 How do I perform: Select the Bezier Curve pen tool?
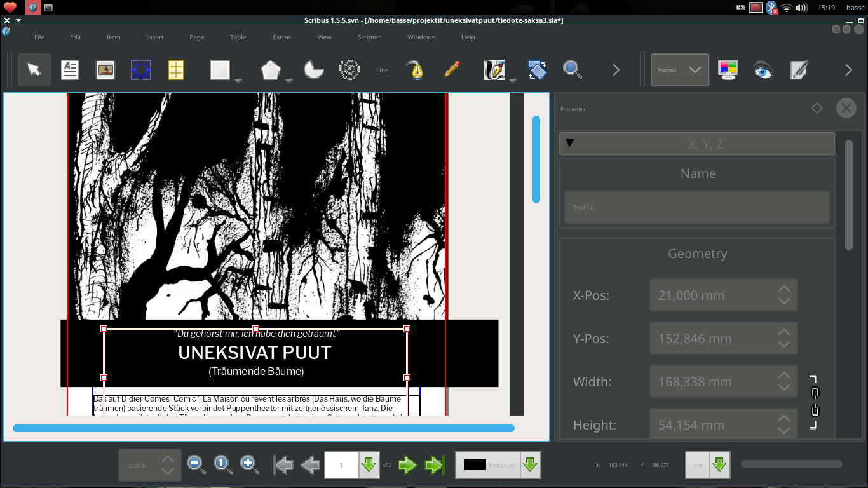416,70
